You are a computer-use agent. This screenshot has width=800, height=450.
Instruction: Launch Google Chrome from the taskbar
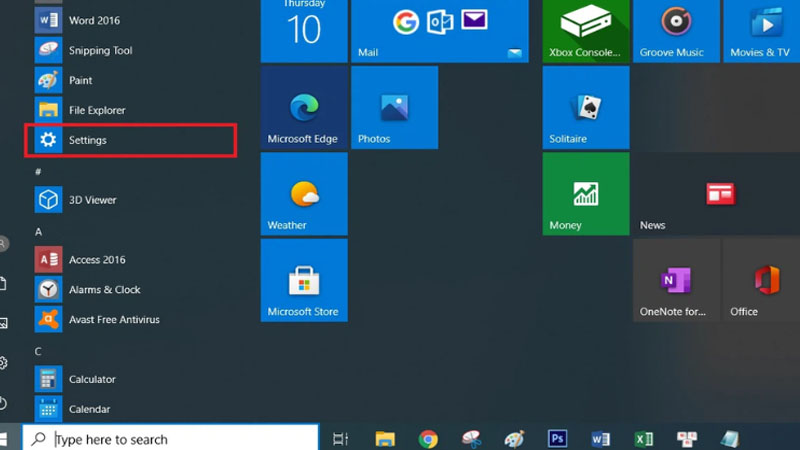428,439
